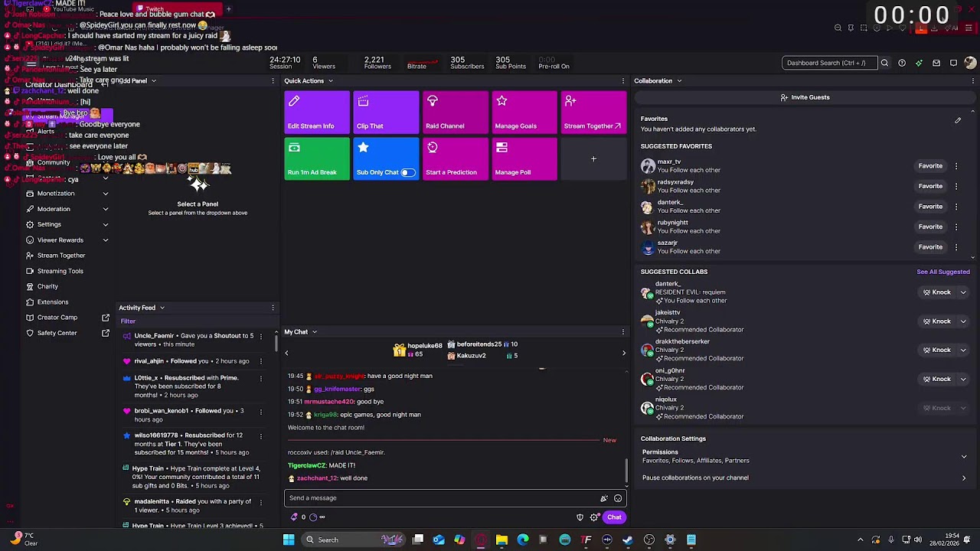Open the Edit Stream Info quick action

317,112
